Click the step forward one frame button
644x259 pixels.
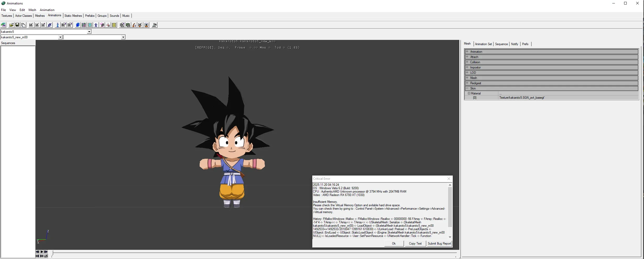tap(46, 252)
